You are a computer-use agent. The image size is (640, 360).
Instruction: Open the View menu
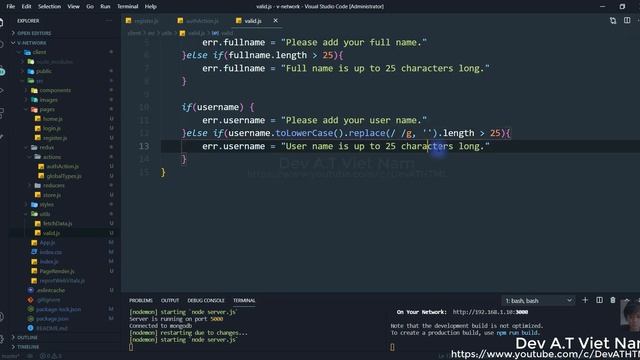point(73,7)
